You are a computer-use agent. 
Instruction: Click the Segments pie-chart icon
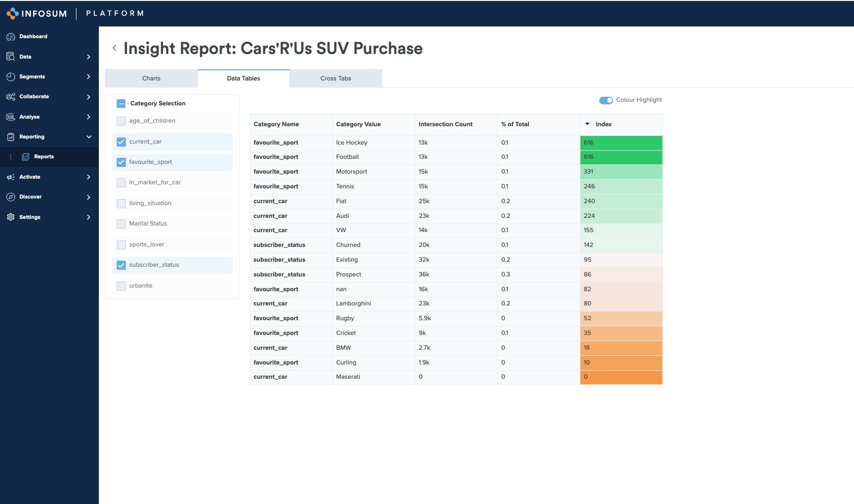(x=11, y=76)
